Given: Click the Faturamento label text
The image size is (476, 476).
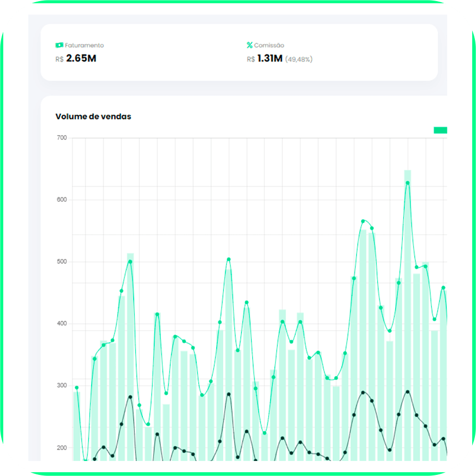Looking at the screenshot, I should point(84,45).
